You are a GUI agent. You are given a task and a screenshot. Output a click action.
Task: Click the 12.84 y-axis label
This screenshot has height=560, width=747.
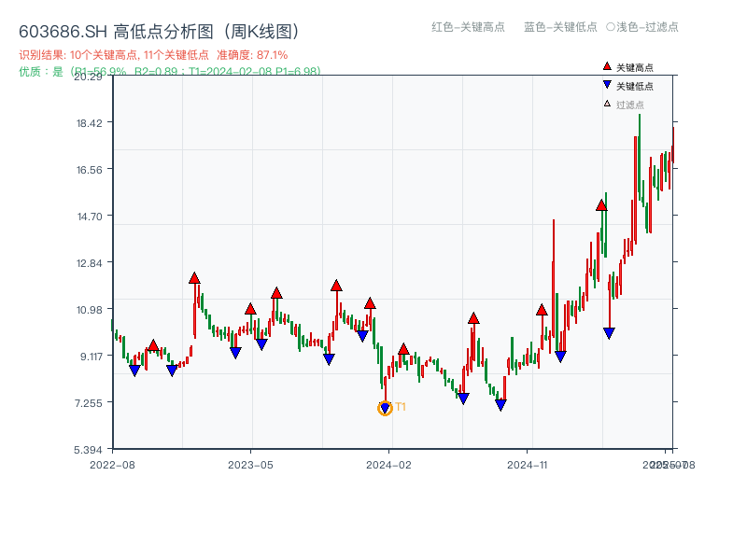90,263
